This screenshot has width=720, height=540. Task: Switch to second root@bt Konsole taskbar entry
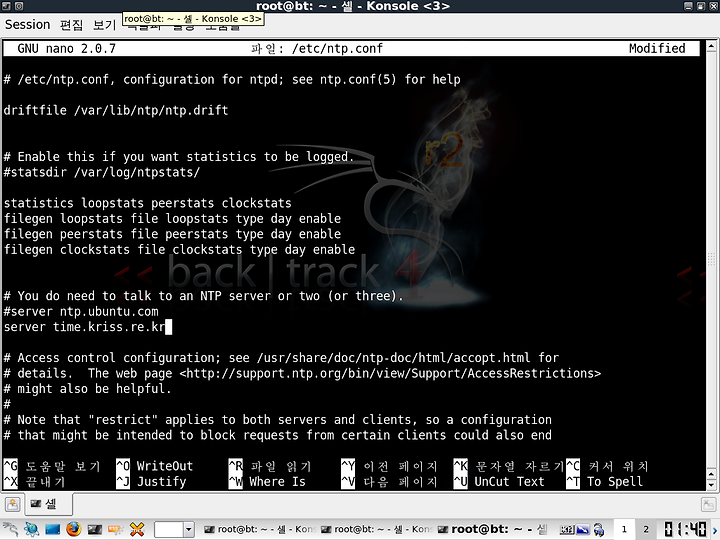pos(376,529)
